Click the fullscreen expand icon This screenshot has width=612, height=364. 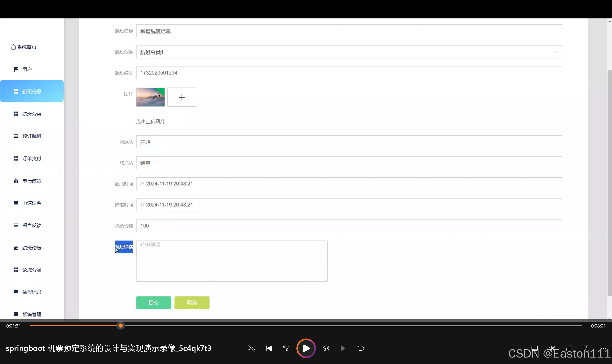[569, 348]
